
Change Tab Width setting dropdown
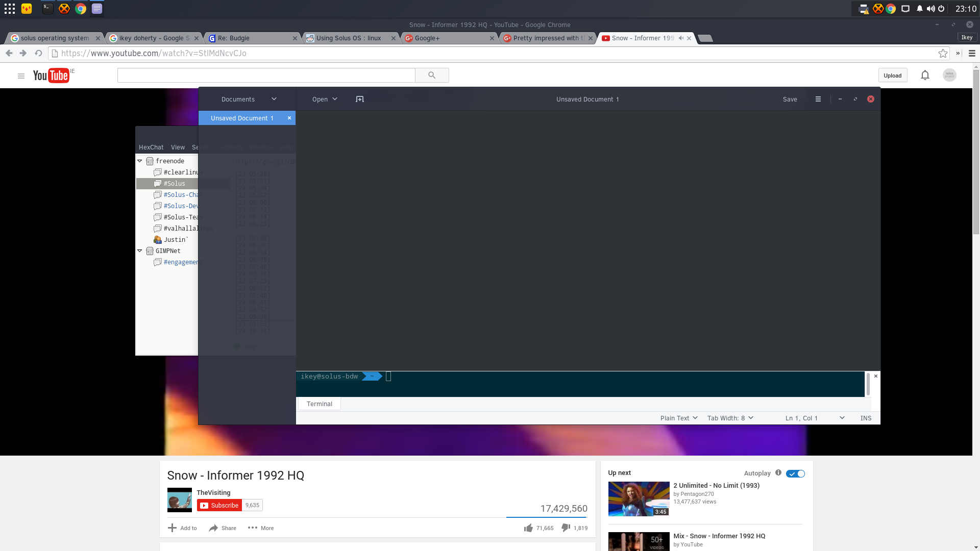coord(730,418)
